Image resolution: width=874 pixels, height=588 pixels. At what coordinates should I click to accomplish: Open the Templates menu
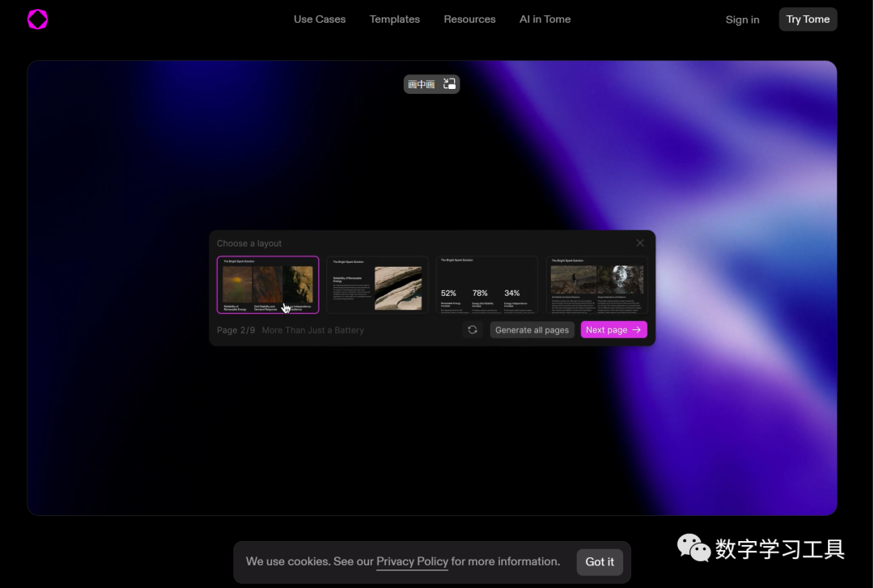395,19
